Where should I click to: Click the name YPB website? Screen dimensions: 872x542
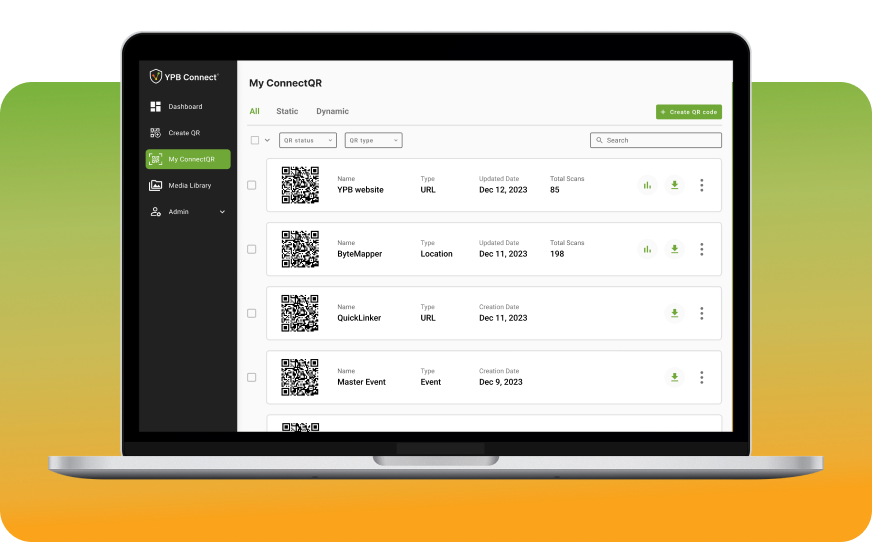click(360, 190)
